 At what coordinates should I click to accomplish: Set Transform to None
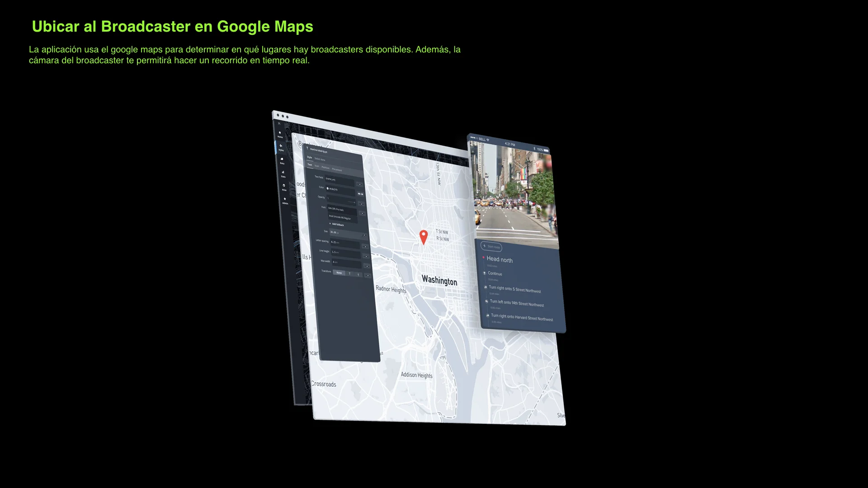coord(339,272)
